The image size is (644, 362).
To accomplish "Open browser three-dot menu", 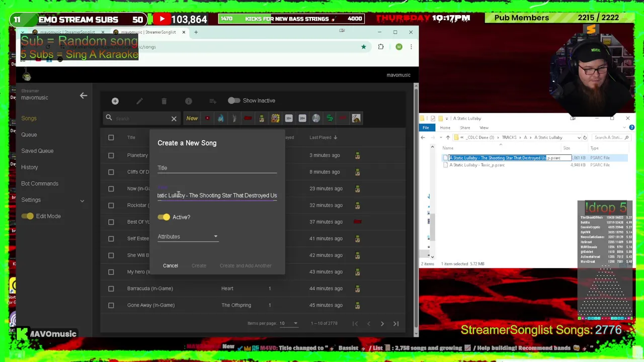I will tap(411, 47).
